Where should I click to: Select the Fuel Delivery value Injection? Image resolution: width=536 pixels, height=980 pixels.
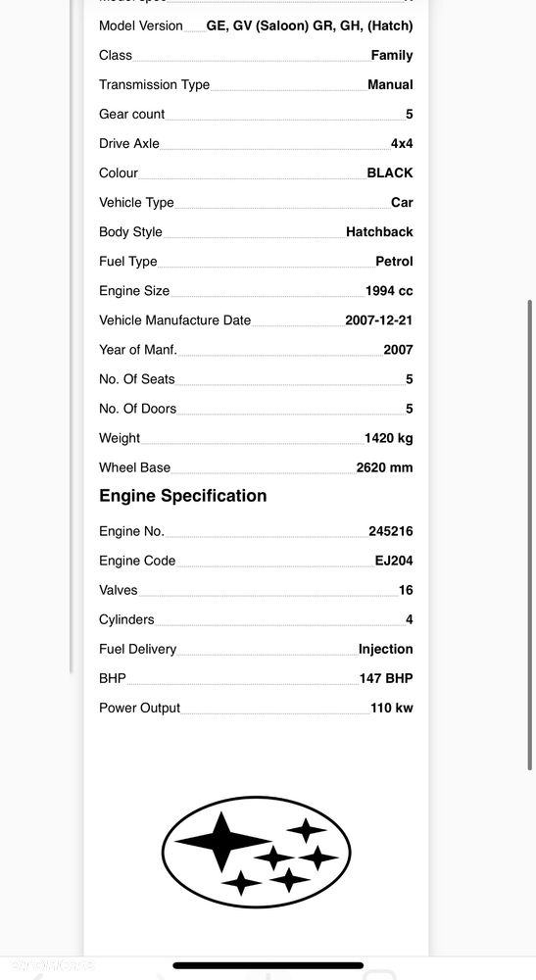pyautogui.click(x=385, y=649)
